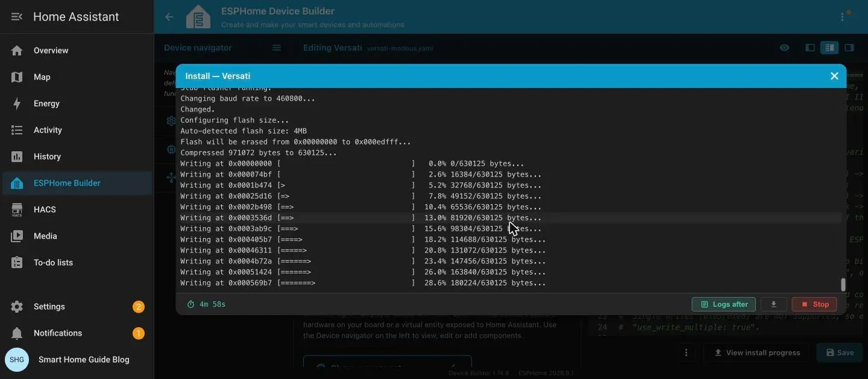Click the Notifications badge showing 1
The image size is (868, 379).
(139, 333)
